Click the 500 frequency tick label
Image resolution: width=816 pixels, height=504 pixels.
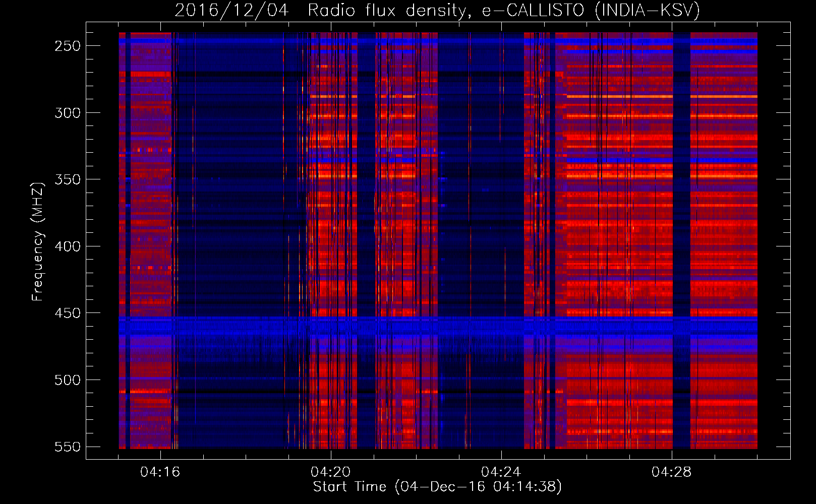(68, 380)
